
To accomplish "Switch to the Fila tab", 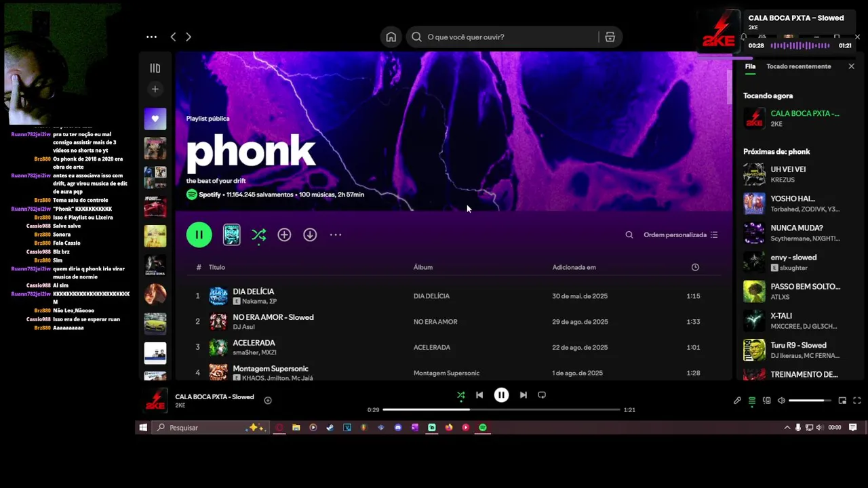I will click(x=750, y=66).
